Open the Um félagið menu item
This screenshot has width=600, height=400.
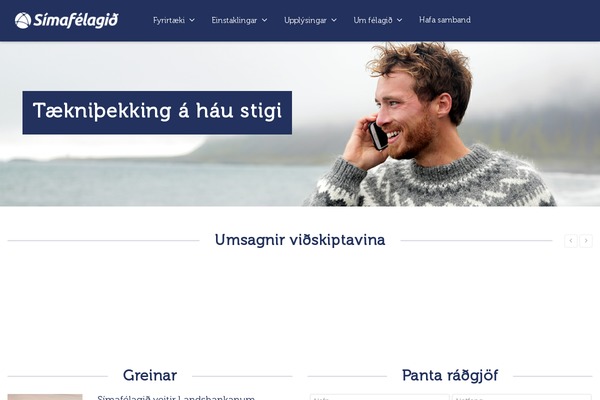pyautogui.click(x=373, y=20)
